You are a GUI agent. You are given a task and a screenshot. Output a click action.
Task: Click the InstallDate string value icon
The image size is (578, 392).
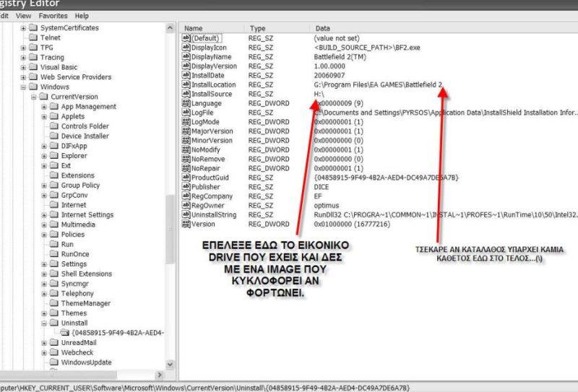pos(186,75)
